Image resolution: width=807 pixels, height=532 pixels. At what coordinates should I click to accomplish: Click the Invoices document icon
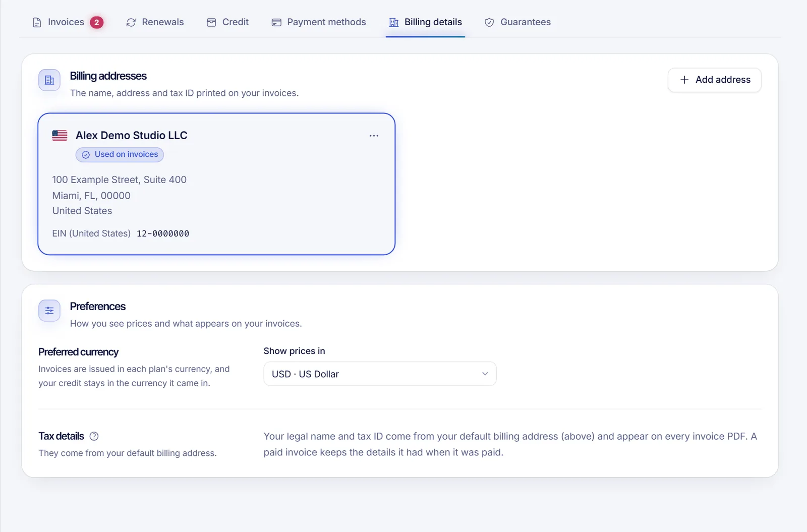(x=37, y=22)
